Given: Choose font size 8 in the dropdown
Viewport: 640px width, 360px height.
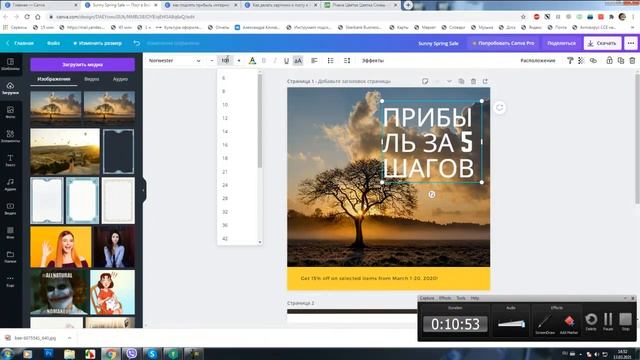Looking at the screenshot, I should [x=224, y=91].
